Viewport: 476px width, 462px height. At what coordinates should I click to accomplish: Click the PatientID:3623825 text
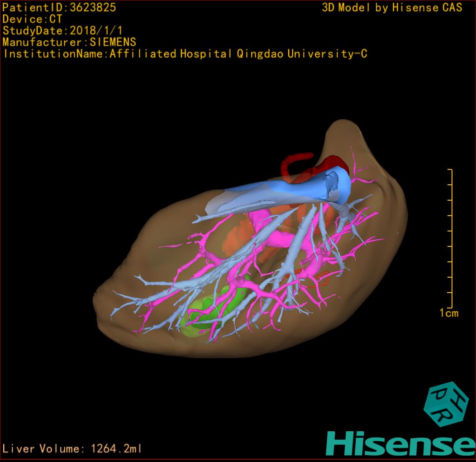click(59, 8)
